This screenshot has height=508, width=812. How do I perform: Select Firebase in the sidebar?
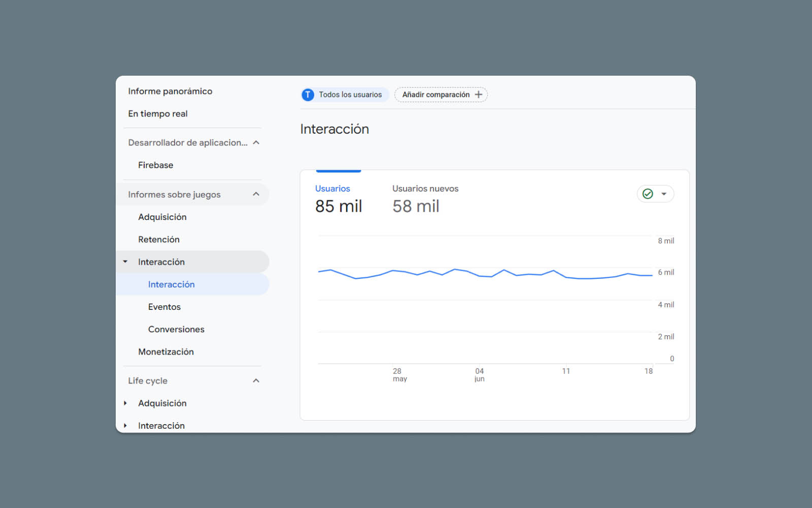point(155,165)
